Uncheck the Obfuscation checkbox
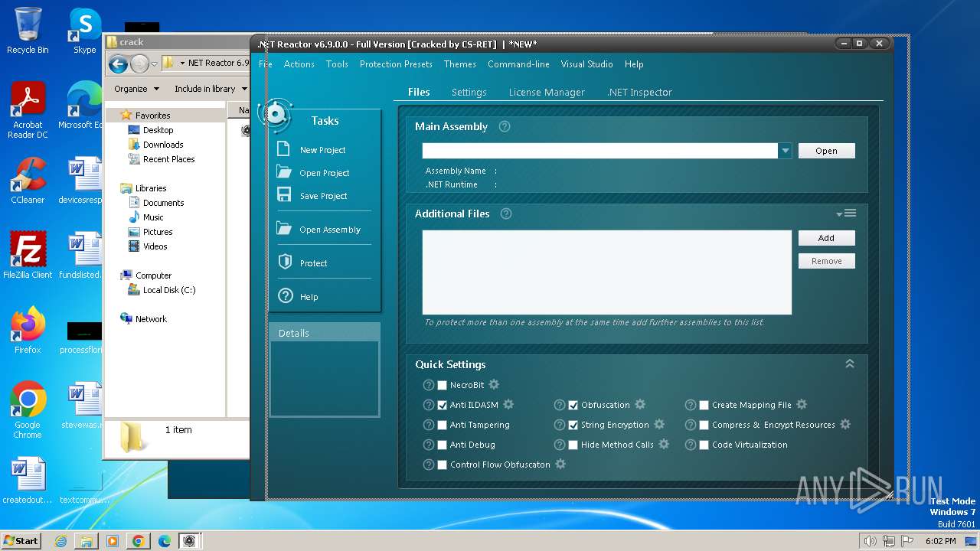Viewport: 980px width, 551px height. tap(573, 405)
